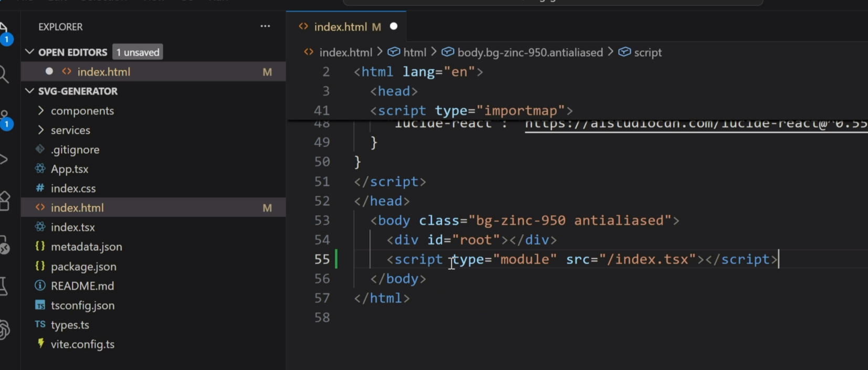Click the closing </html> tag on line 57
868x370 pixels.
382,298
